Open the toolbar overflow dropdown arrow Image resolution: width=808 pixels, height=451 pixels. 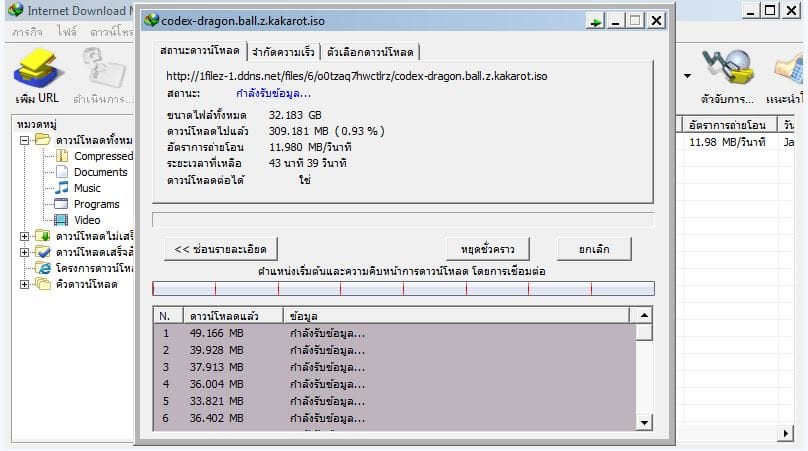click(x=687, y=75)
